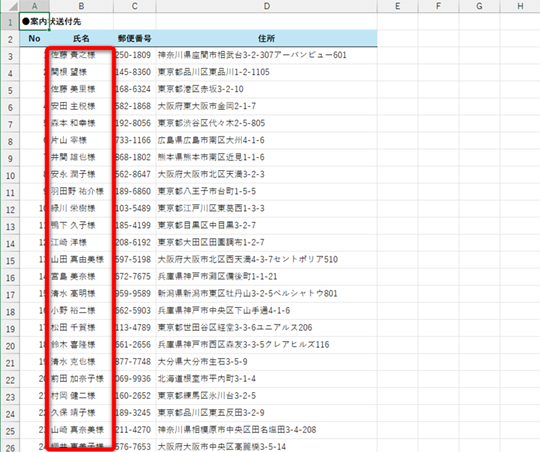Select column F by its header
This screenshot has width=540, height=452.
(438, 6)
